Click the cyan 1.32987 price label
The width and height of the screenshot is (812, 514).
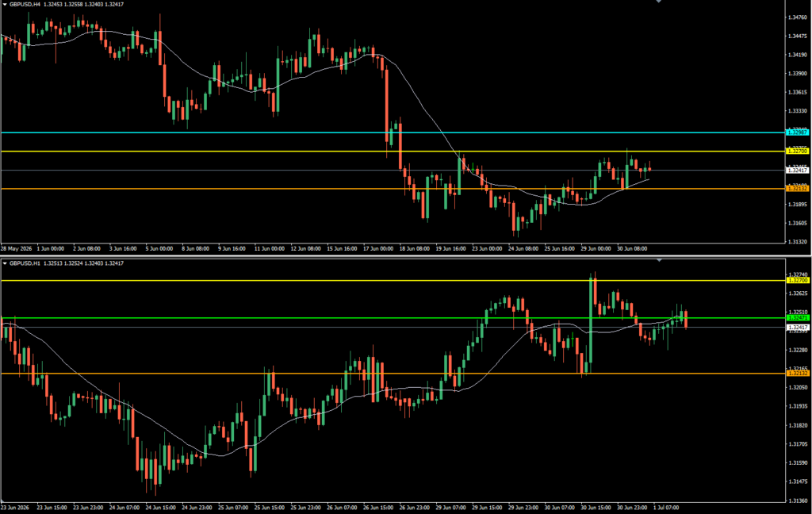coord(797,132)
